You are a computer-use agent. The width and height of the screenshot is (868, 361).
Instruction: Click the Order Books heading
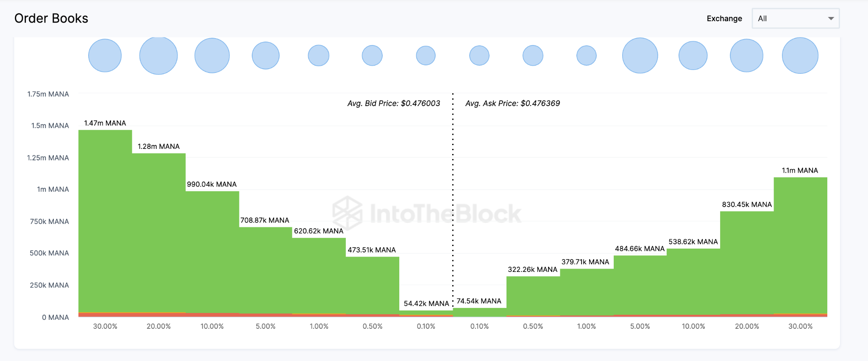click(x=51, y=18)
